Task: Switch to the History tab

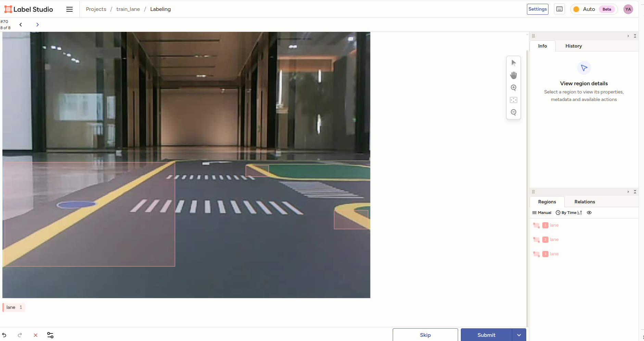Action: [573, 46]
